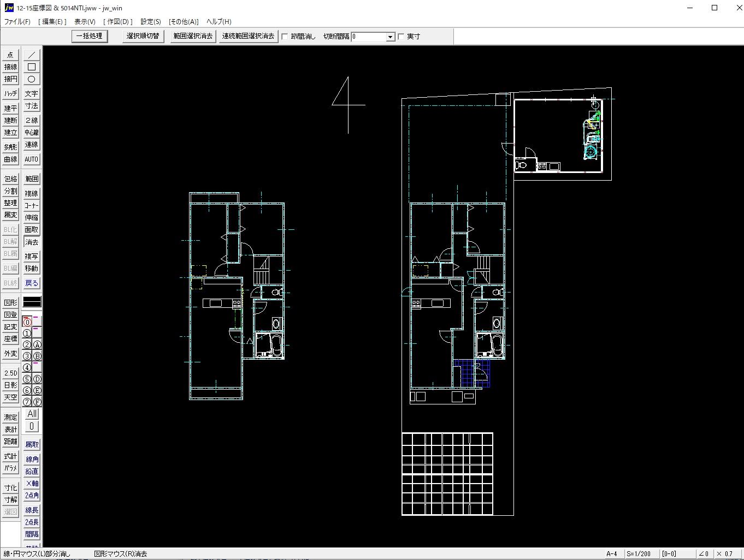
Task: Enable the 節間消し checkbox
Action: click(x=285, y=37)
